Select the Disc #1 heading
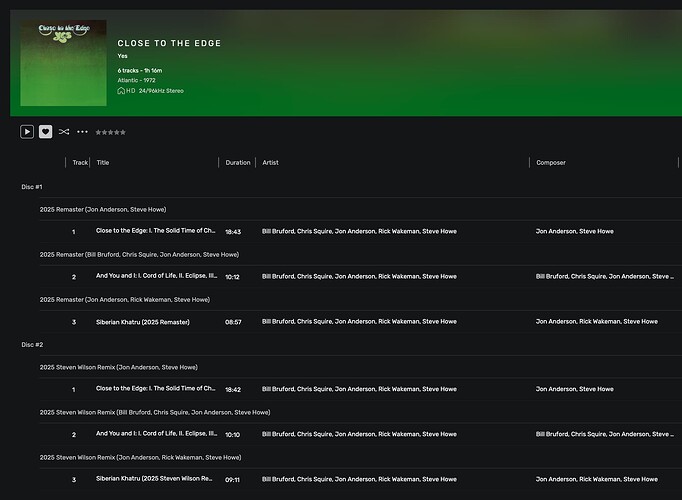The width and height of the screenshot is (682, 500). [32, 187]
